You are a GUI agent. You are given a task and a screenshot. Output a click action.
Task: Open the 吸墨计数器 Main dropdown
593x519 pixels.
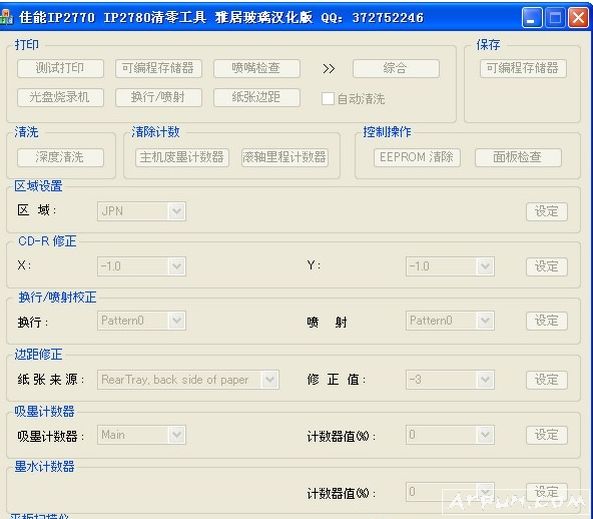(x=141, y=435)
